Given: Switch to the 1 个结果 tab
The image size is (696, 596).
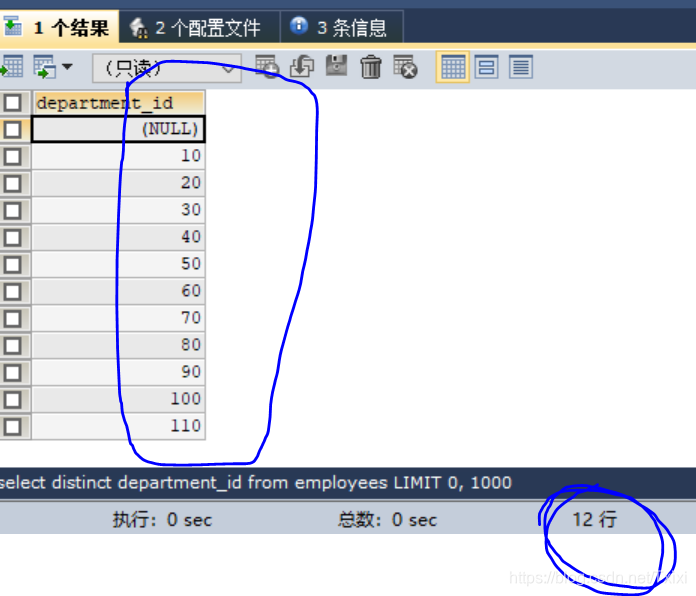Looking at the screenshot, I should click(58, 27).
